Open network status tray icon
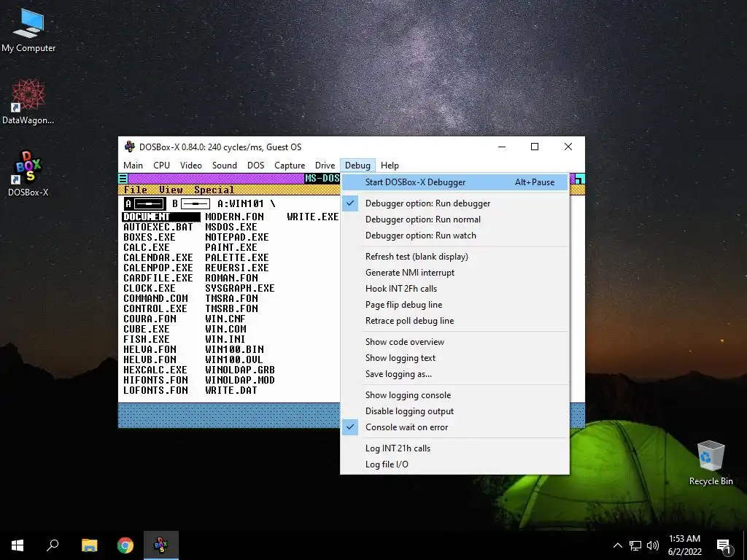Viewport: 747px width, 560px height. pos(635,545)
